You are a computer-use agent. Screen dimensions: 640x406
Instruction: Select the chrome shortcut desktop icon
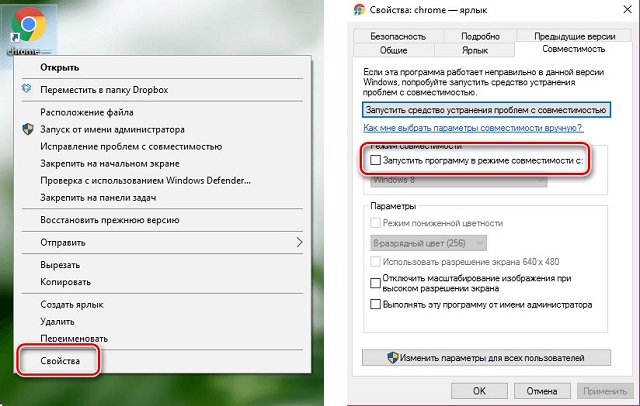(x=29, y=31)
